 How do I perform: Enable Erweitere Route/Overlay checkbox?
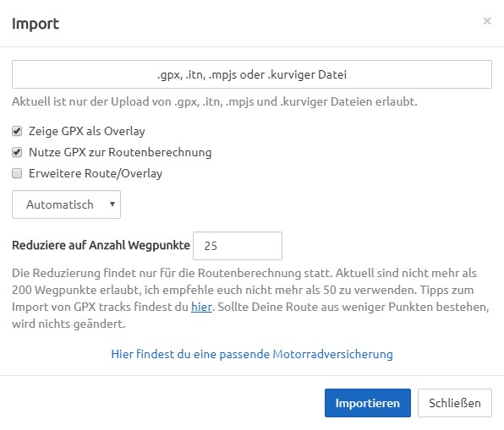point(17,173)
